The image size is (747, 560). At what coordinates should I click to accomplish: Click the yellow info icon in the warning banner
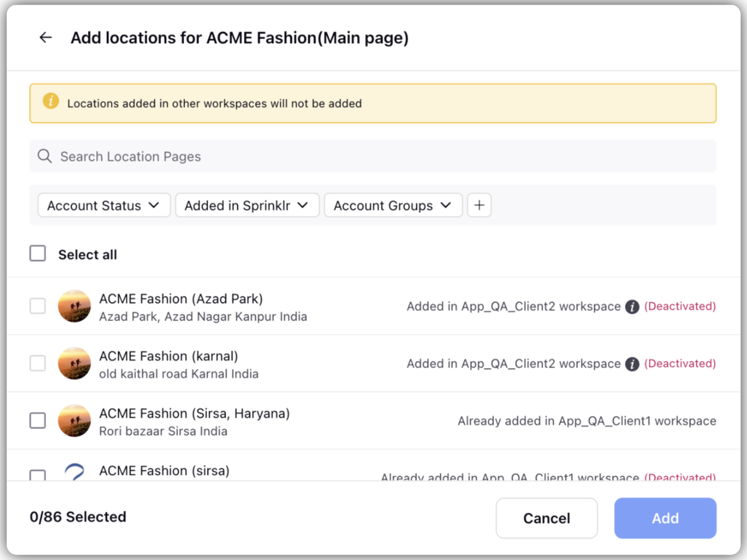(x=51, y=101)
